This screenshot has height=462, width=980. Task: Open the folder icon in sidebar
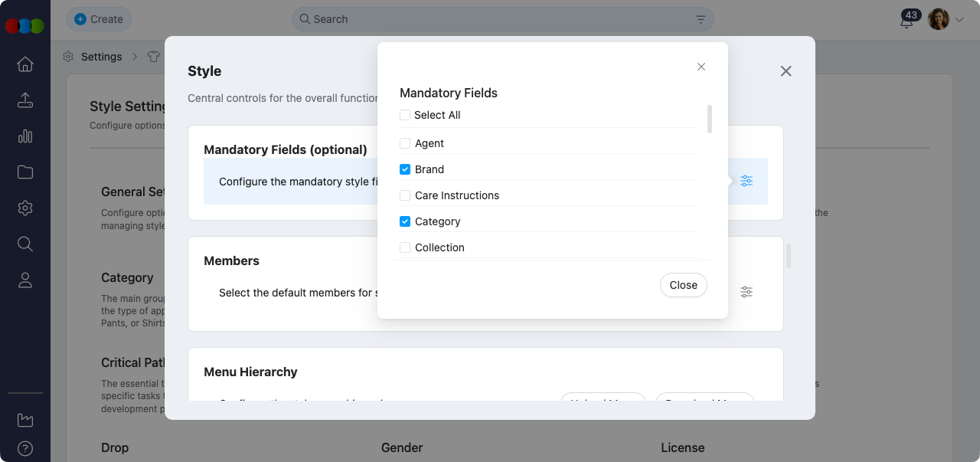coord(25,172)
